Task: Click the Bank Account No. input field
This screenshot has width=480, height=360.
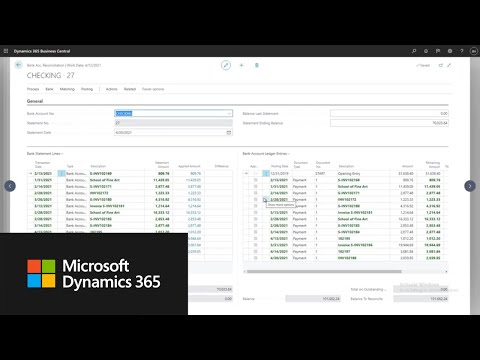Action: 173,114
